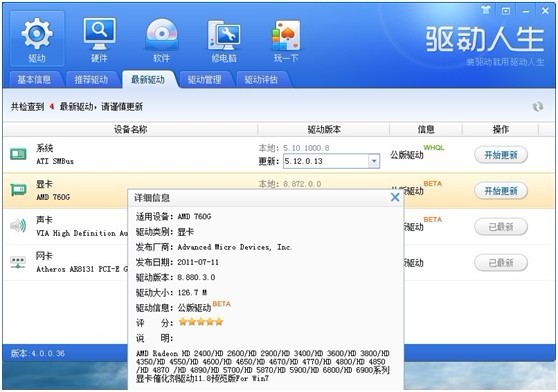Click the 驱动人生 logo text

[x=485, y=39]
